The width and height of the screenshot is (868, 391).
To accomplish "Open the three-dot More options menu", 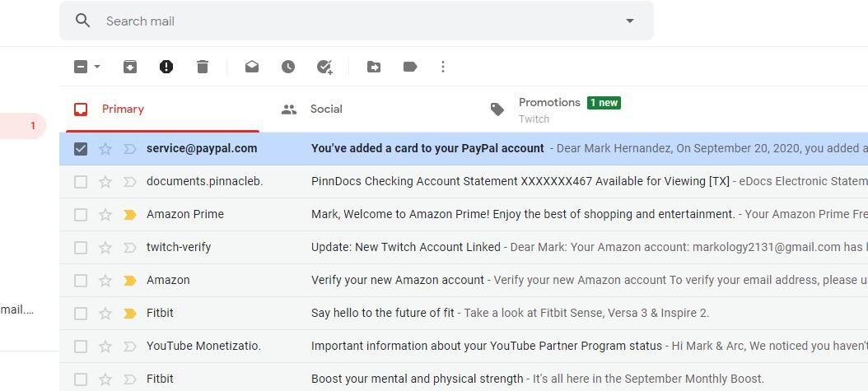I will [x=443, y=67].
